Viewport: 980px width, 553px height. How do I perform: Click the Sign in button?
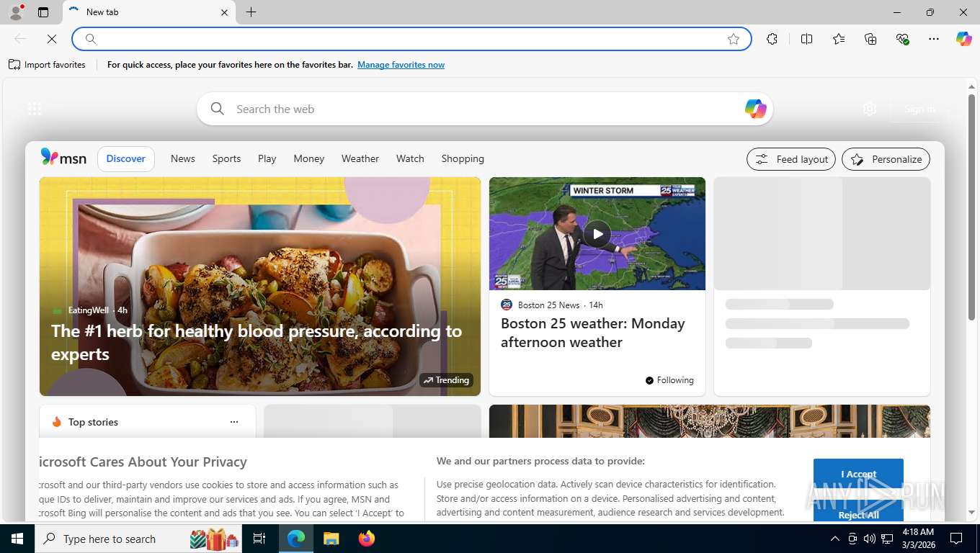tap(919, 109)
